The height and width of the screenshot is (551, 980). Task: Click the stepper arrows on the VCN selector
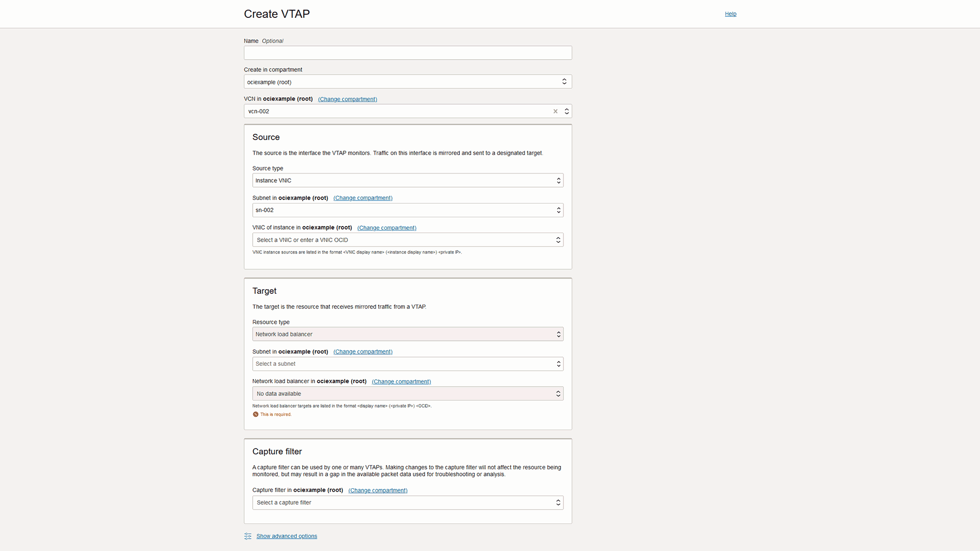point(567,111)
